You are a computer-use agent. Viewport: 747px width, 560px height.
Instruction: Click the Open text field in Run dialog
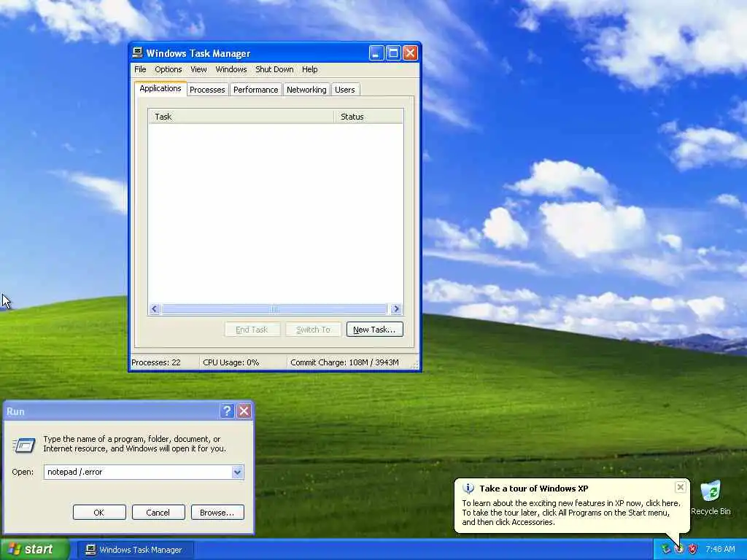click(x=138, y=472)
